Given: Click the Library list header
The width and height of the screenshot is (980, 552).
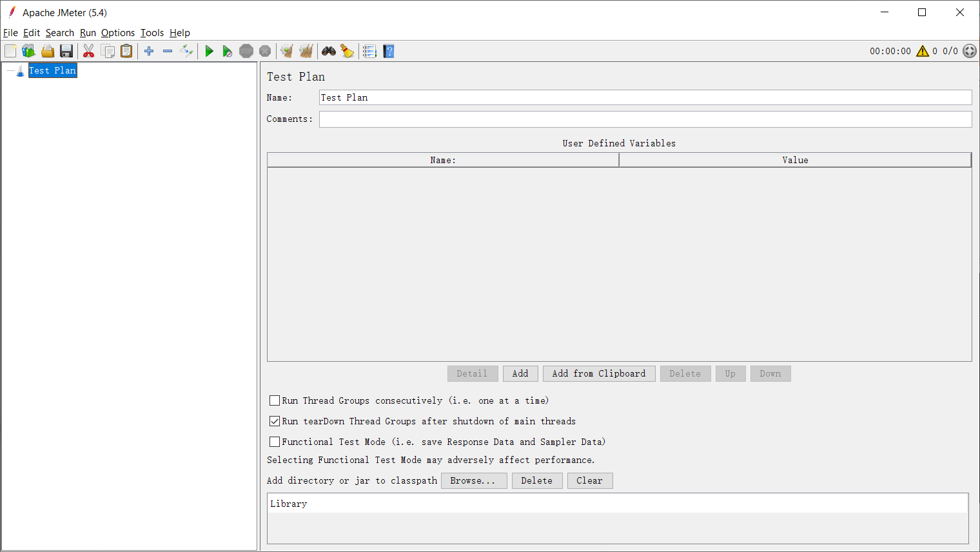Looking at the screenshot, I should pyautogui.click(x=618, y=504).
